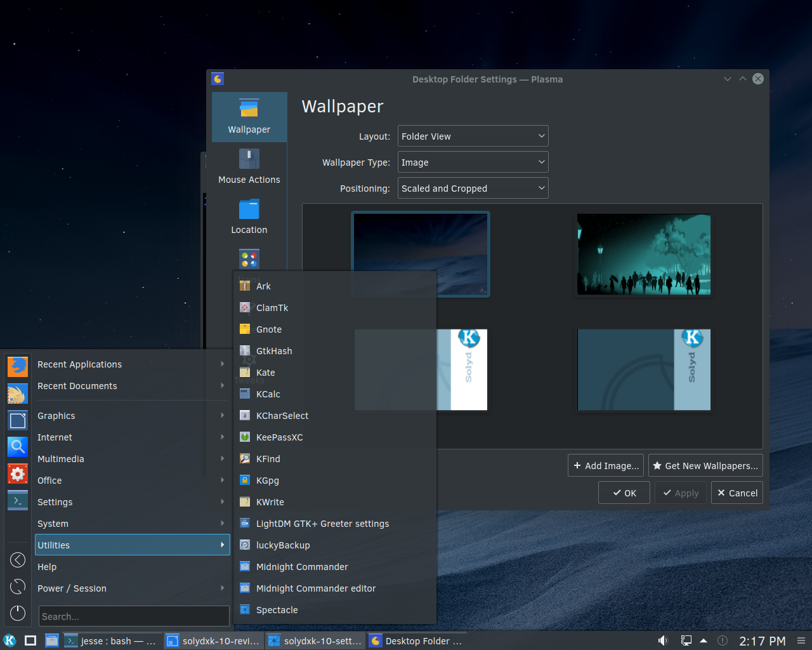Screen dimensions: 812x650
Task: Click the clock showing 2:17 PM
Action: pyautogui.click(x=762, y=641)
